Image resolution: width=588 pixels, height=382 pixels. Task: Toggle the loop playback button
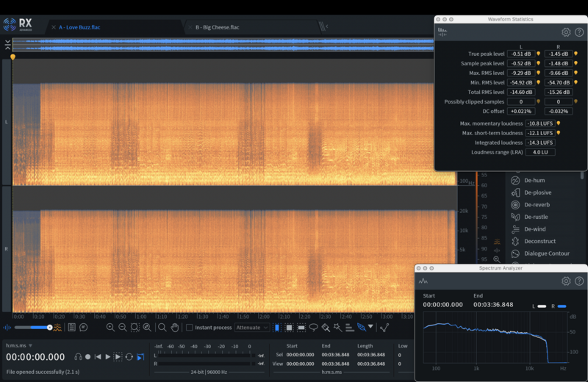click(x=129, y=356)
